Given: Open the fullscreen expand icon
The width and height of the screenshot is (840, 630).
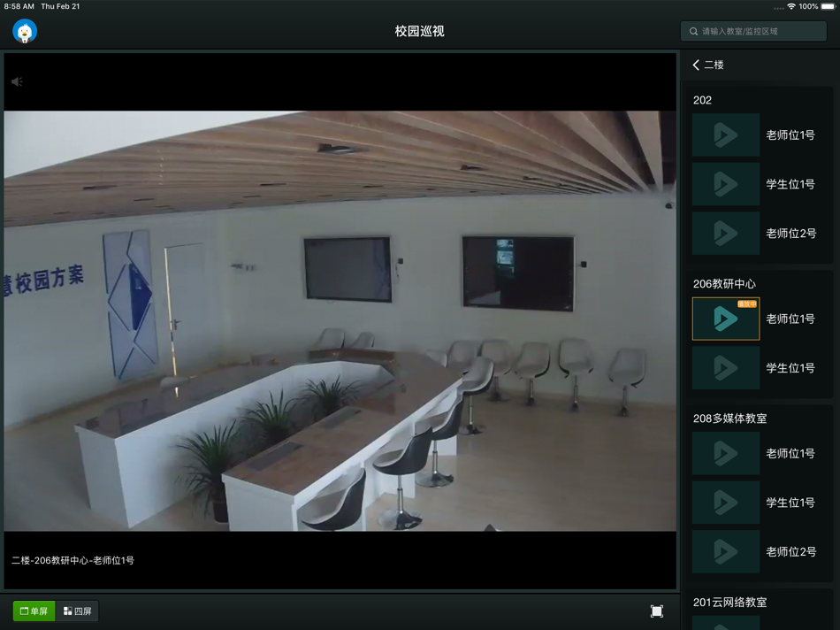Looking at the screenshot, I should [x=657, y=611].
